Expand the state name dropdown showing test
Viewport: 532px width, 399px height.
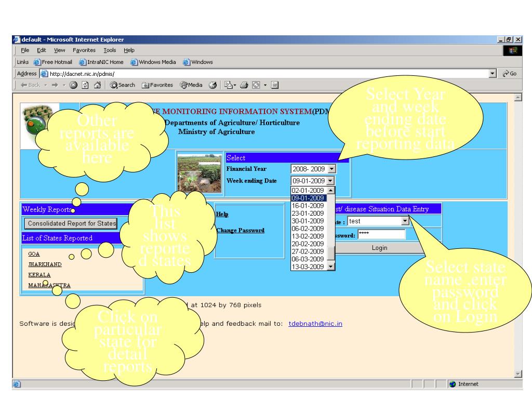(x=405, y=221)
